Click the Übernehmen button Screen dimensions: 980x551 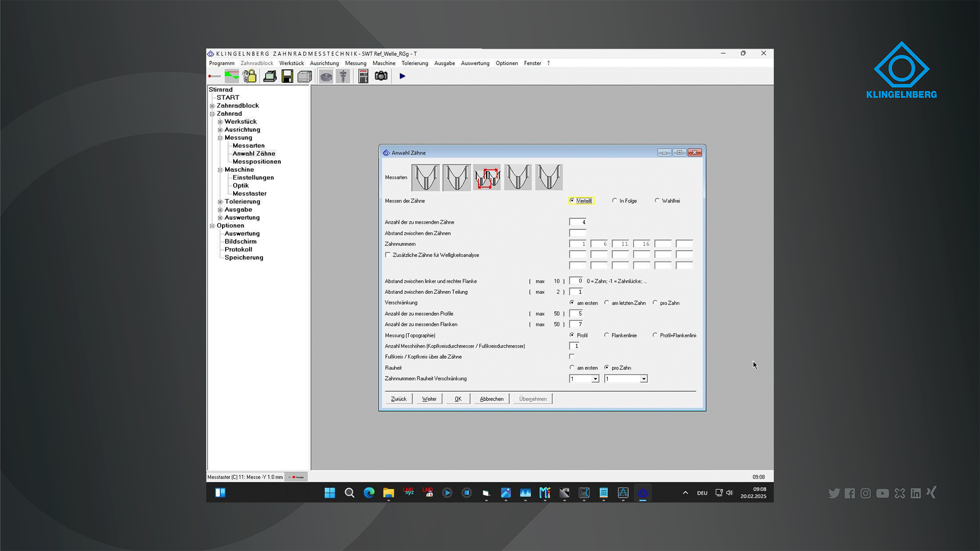coord(533,399)
